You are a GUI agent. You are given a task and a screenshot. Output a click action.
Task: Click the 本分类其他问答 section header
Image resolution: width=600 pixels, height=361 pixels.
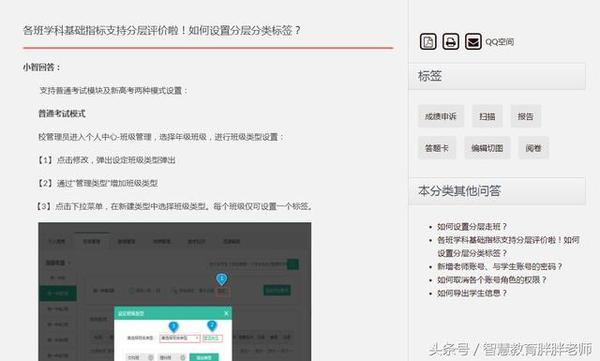click(x=497, y=190)
